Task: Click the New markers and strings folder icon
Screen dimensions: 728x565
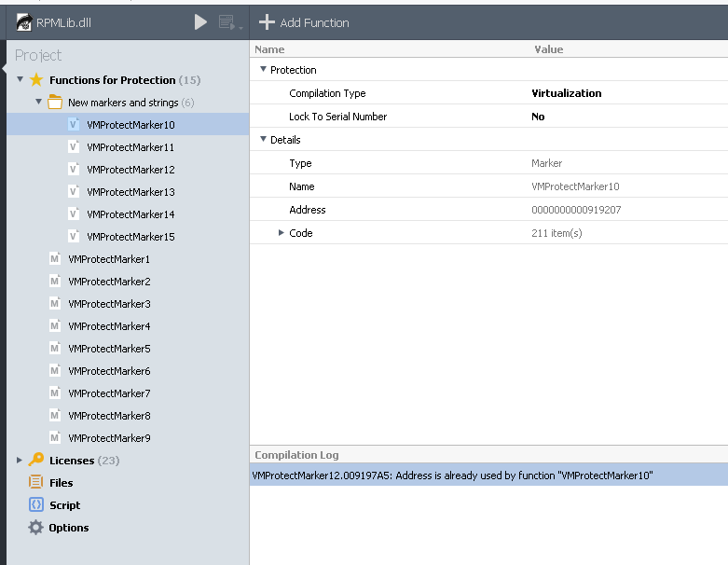Action: pos(55,103)
